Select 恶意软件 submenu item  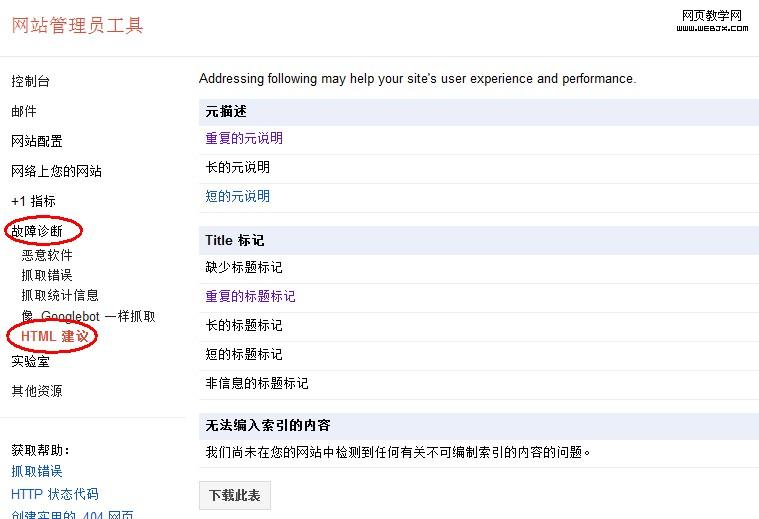pos(47,255)
